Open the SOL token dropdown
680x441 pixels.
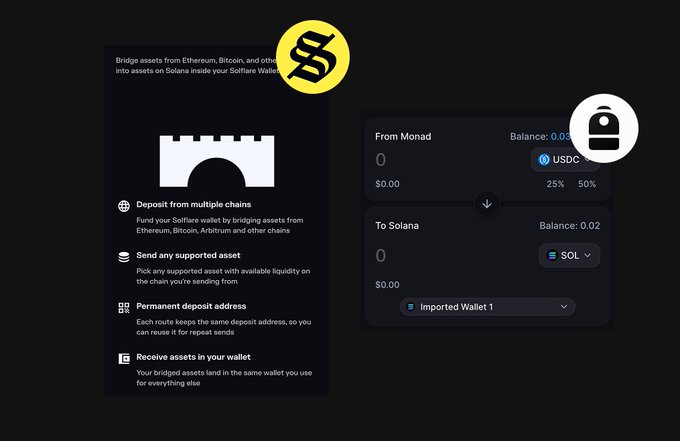pos(569,255)
